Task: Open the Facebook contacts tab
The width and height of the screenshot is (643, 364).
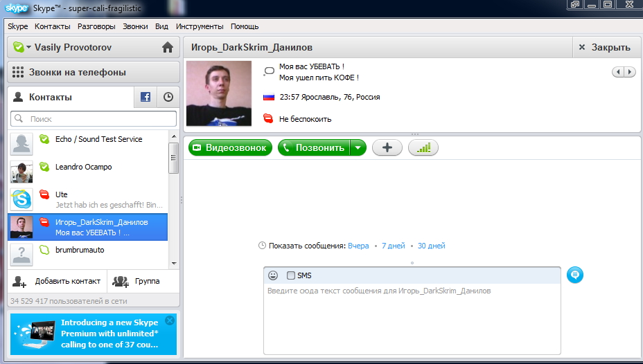Action: 146,97
